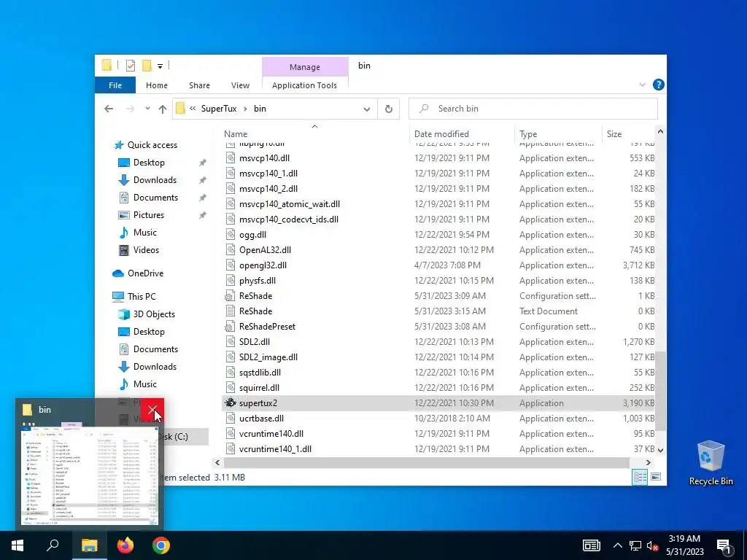The width and height of the screenshot is (747, 560).
Task: Select the msvcp140_atomic_wait.dll file
Action: coord(289,204)
